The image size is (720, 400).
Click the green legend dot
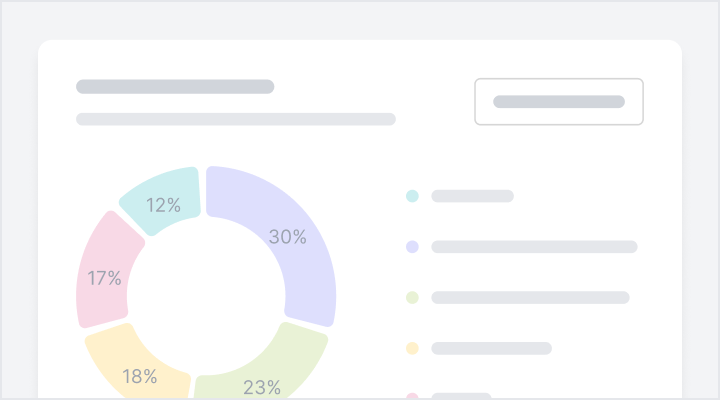tap(412, 298)
